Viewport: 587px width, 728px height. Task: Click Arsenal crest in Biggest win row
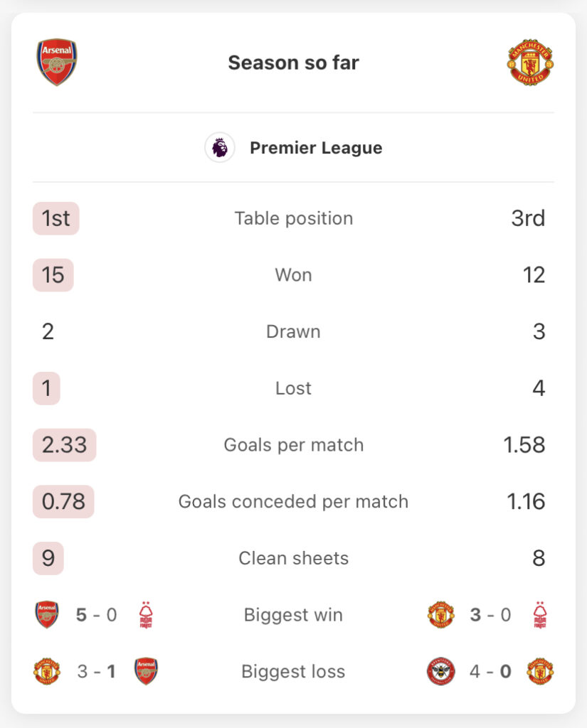point(47,614)
